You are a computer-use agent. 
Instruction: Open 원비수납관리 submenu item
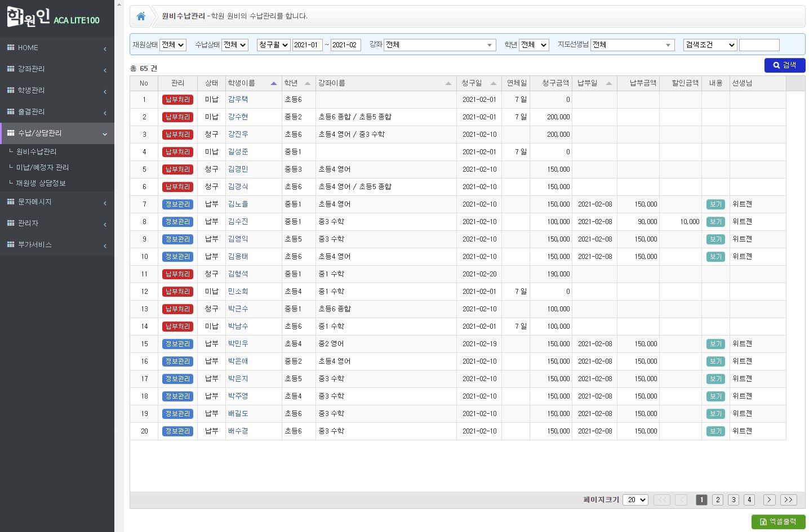click(x=36, y=151)
